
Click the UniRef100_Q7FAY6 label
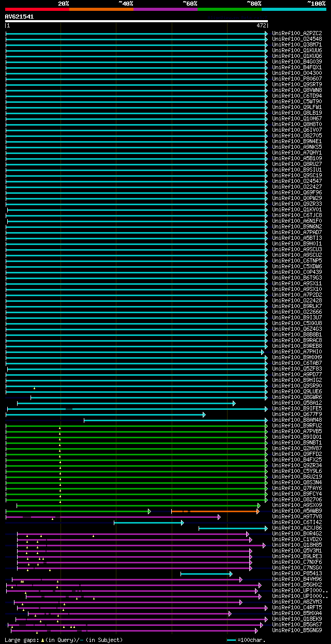coord(297,488)
